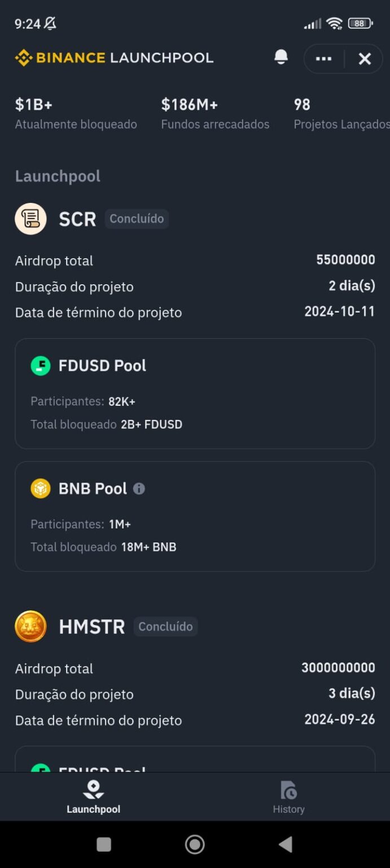Open the three-dot options menu
The width and height of the screenshot is (390, 868).
(x=323, y=58)
